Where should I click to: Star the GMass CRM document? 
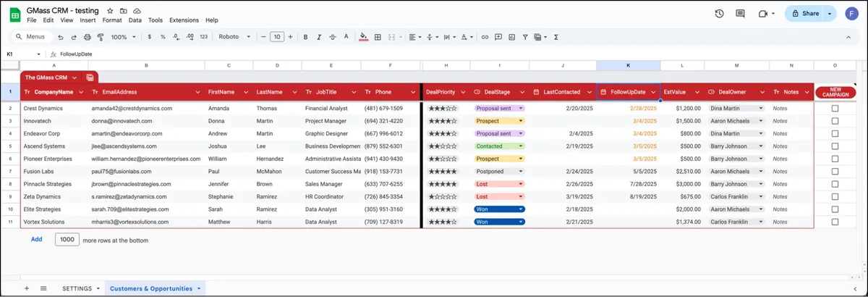(109, 12)
